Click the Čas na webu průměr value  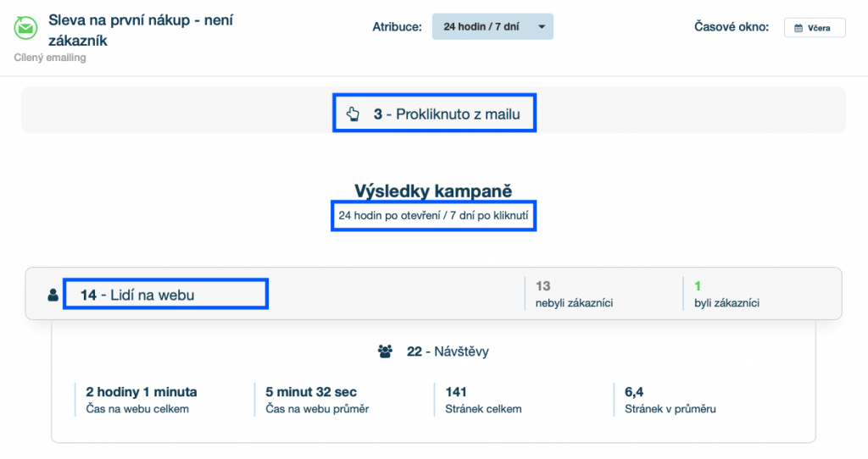coord(311,392)
